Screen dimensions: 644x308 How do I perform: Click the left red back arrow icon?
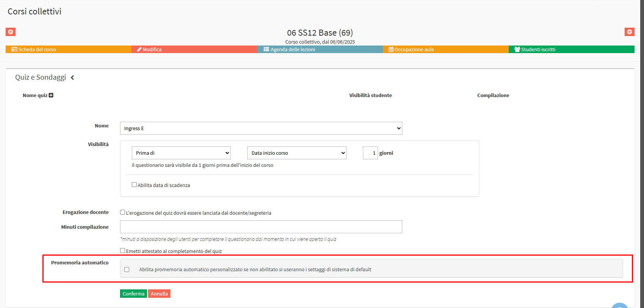click(x=11, y=32)
